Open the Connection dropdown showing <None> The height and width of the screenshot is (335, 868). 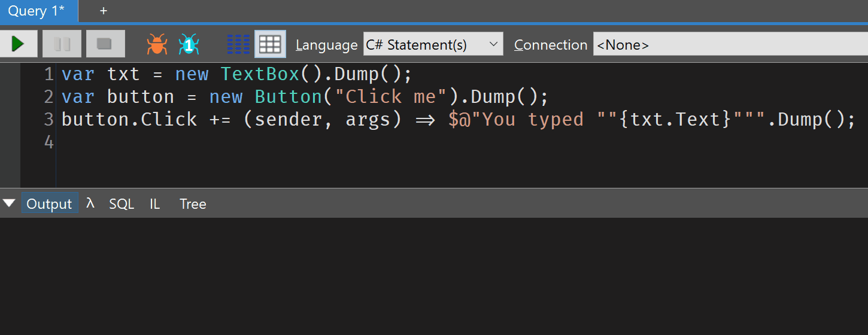click(x=730, y=45)
